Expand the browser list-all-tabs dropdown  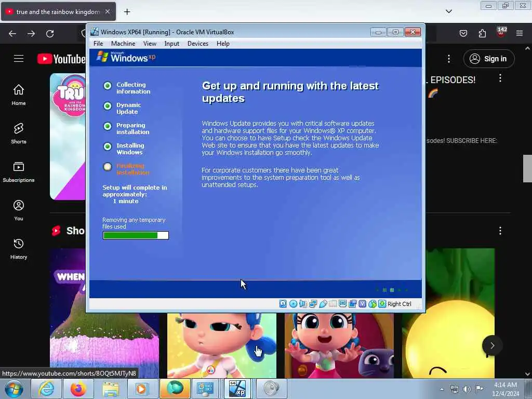click(448, 11)
